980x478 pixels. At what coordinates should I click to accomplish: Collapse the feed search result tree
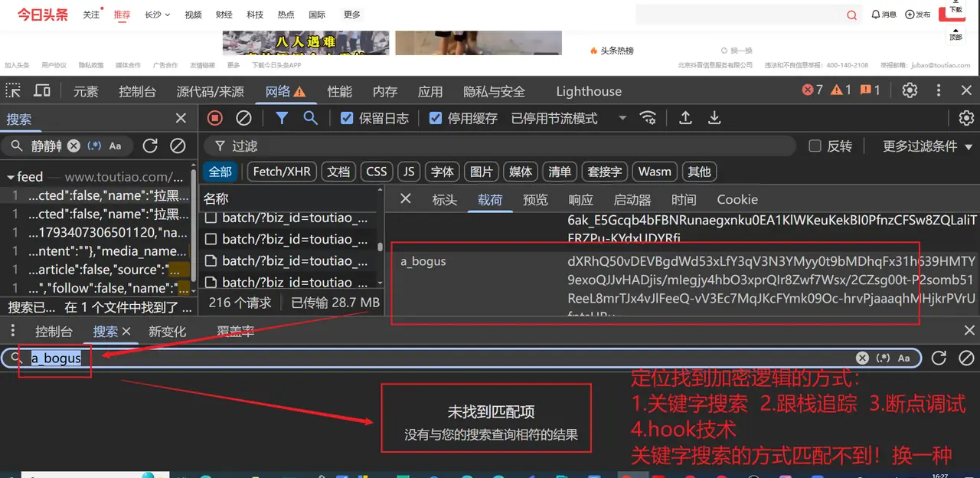[x=11, y=177]
